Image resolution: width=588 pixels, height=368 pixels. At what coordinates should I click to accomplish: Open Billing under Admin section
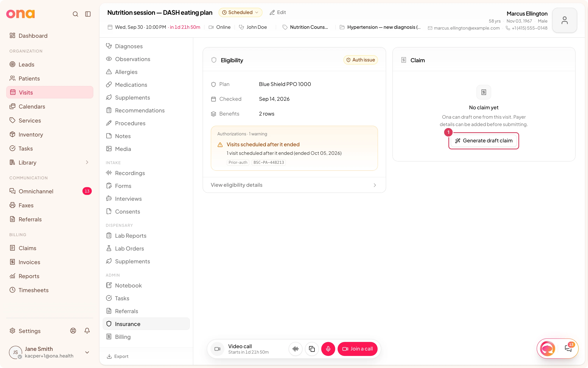point(146,337)
